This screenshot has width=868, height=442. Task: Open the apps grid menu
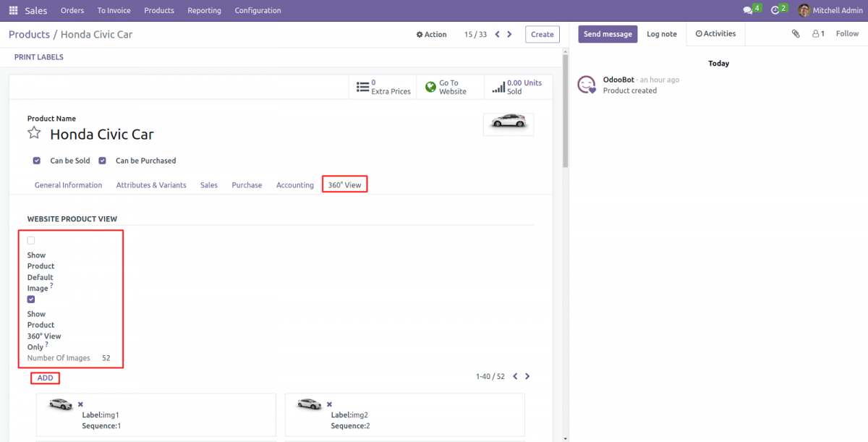click(x=12, y=10)
